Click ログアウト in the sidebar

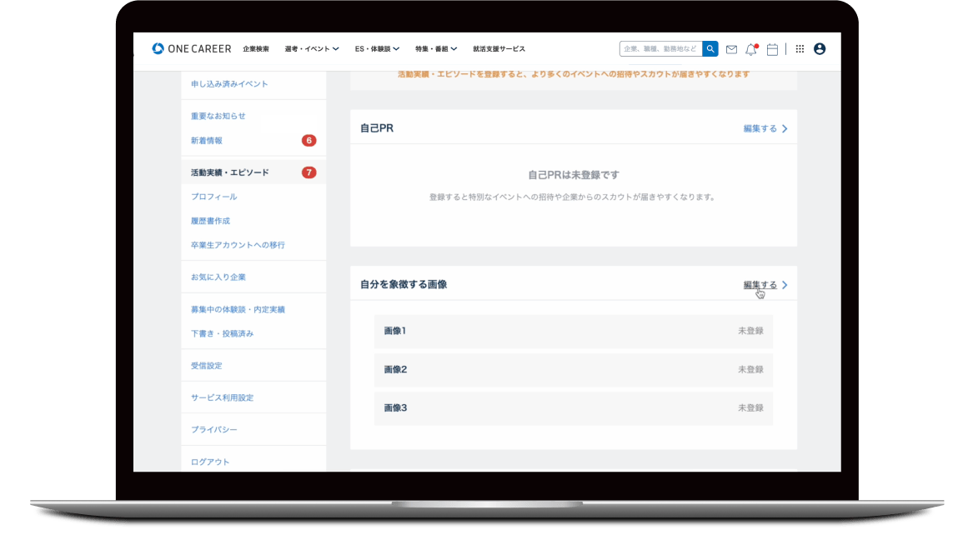[x=210, y=462]
